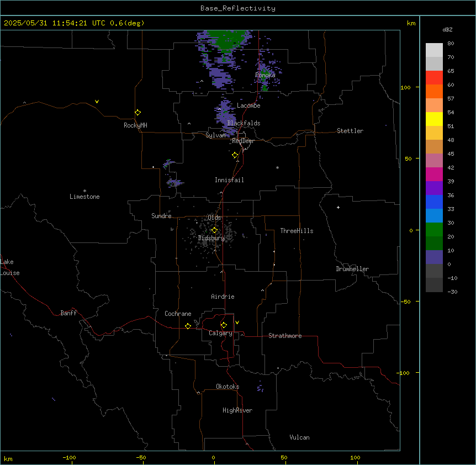
Task: Click the RedDeer city label
Action: pos(243,141)
